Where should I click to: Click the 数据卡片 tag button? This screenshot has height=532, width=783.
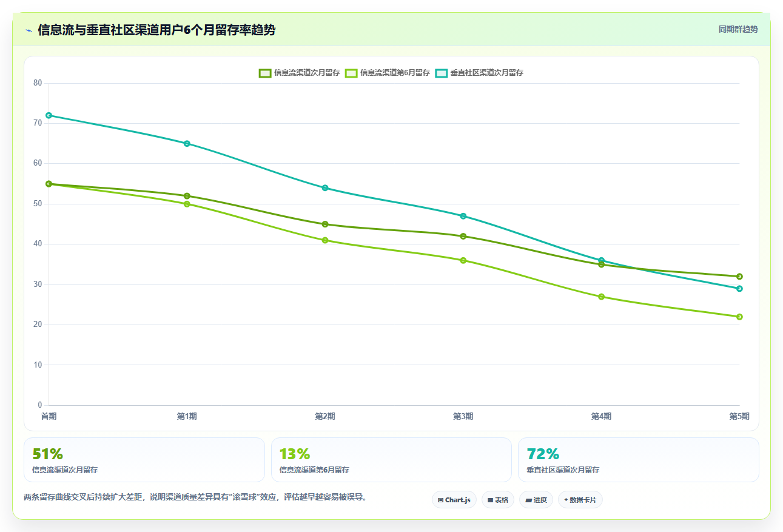click(x=580, y=500)
